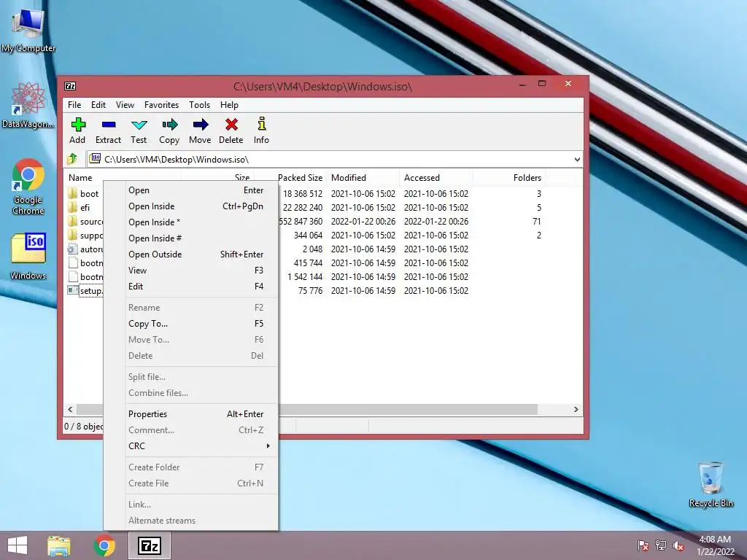Sort by Packed Size column header
747x560 pixels.
300,178
